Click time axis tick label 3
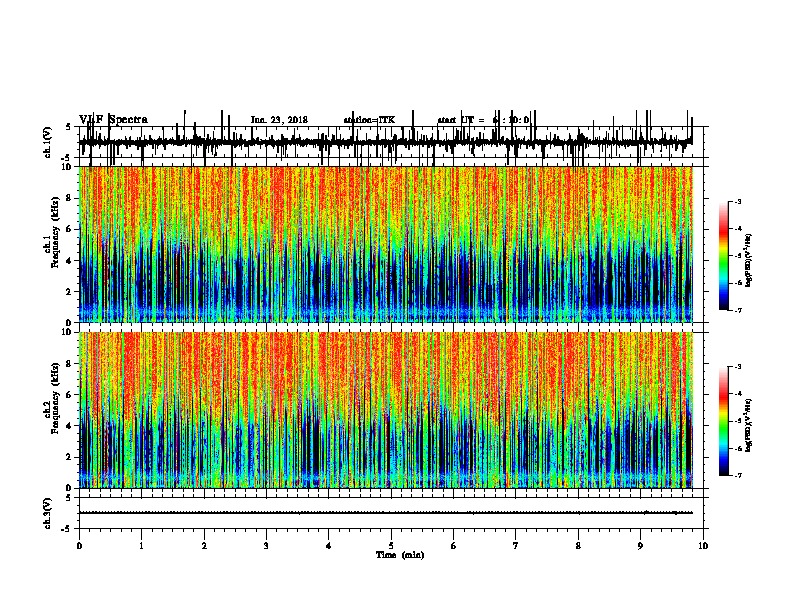This screenshot has width=792, height=612. coord(266,546)
